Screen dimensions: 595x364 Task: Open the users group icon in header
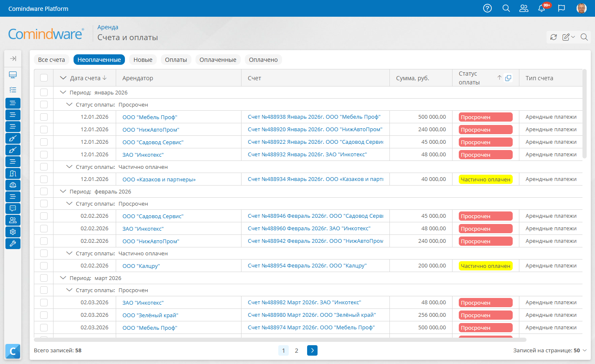click(x=524, y=8)
